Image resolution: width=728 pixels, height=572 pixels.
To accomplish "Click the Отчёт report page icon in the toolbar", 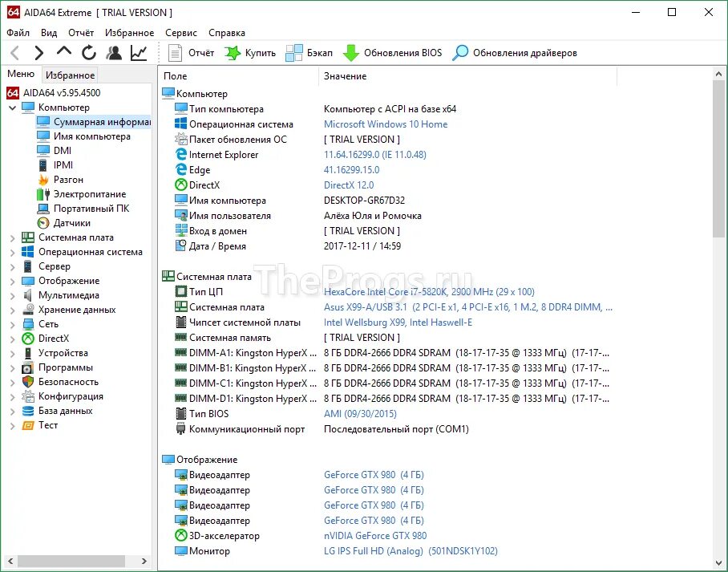I will 175,53.
